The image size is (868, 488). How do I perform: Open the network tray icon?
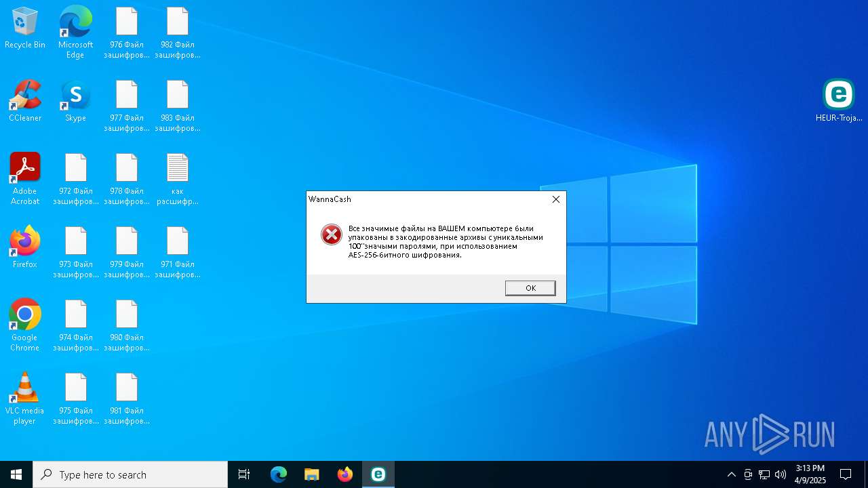coord(764,474)
